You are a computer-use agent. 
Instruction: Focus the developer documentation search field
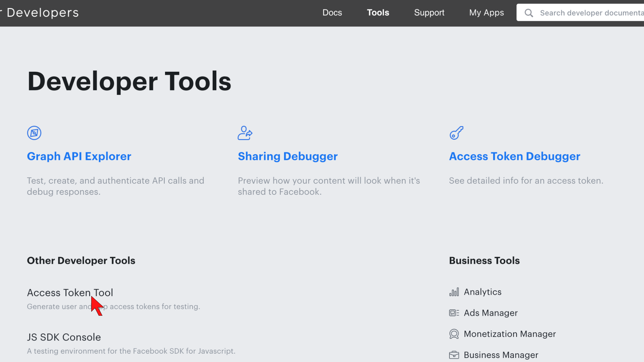tap(590, 13)
